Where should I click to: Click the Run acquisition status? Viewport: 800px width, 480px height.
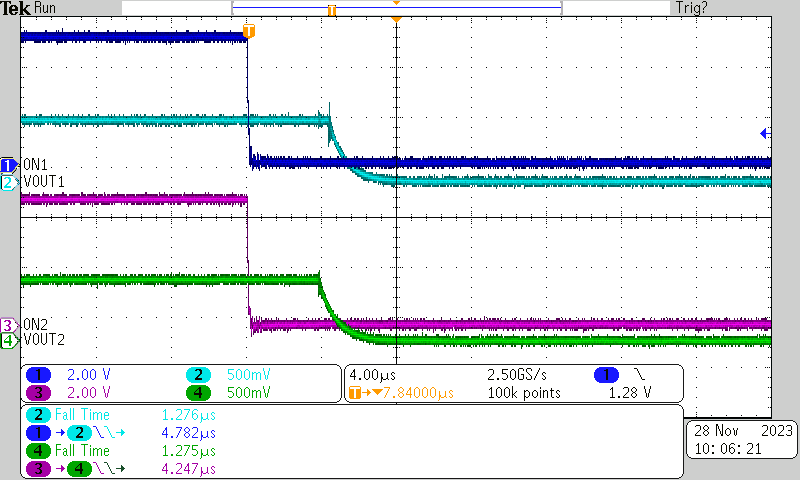(45, 8)
